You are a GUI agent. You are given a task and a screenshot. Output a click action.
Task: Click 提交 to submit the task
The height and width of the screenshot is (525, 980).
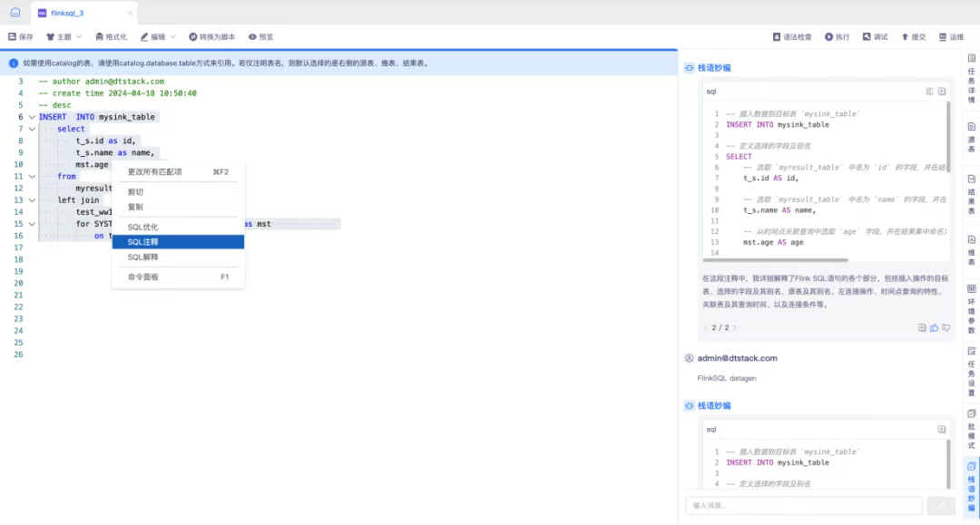tap(913, 37)
